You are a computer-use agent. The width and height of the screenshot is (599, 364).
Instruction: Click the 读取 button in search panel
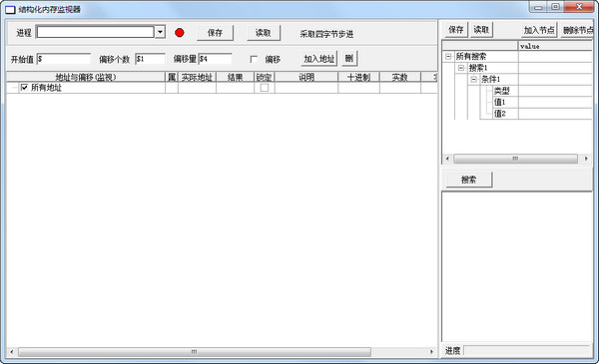click(x=481, y=30)
